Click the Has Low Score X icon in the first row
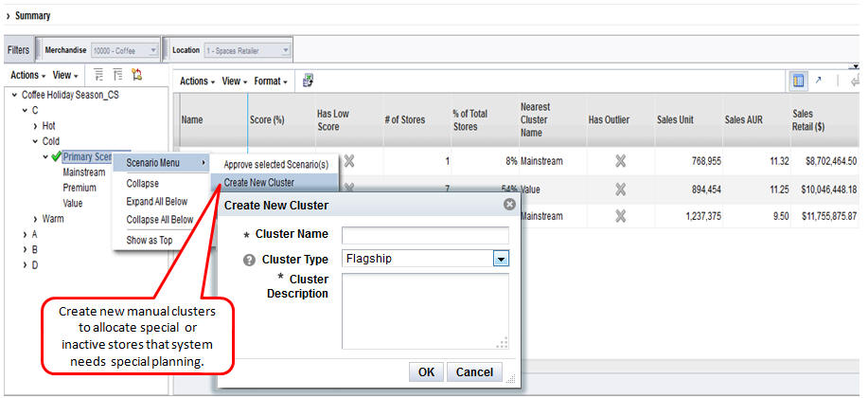868x398 pixels. click(348, 161)
